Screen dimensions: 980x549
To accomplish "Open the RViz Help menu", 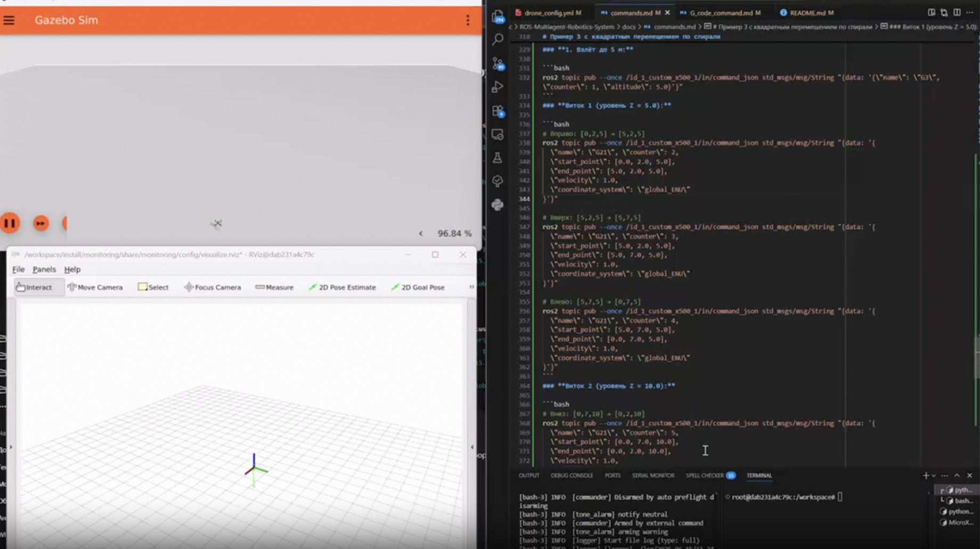I will (x=72, y=269).
